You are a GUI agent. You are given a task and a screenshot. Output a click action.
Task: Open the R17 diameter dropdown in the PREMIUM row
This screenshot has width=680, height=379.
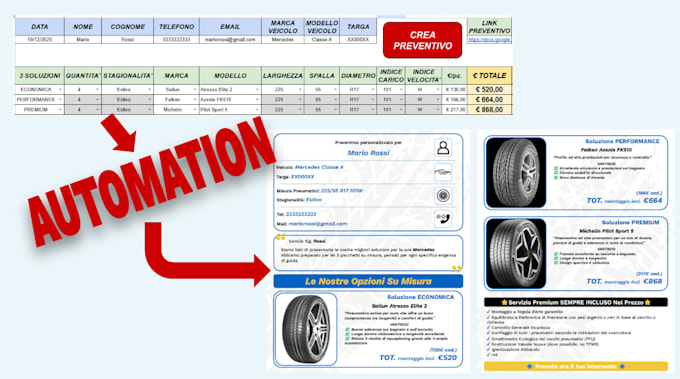(373, 110)
